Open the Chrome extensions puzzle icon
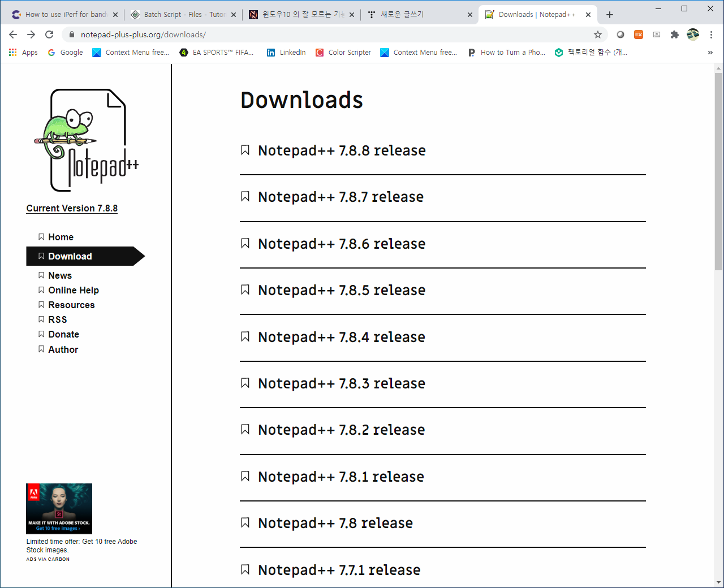Screen dimensions: 724x588 (x=675, y=34)
